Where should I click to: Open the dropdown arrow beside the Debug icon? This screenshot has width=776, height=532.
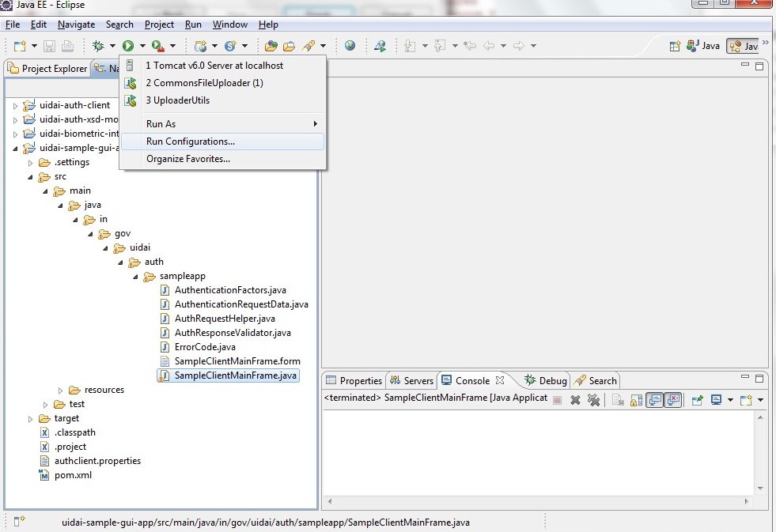112,46
